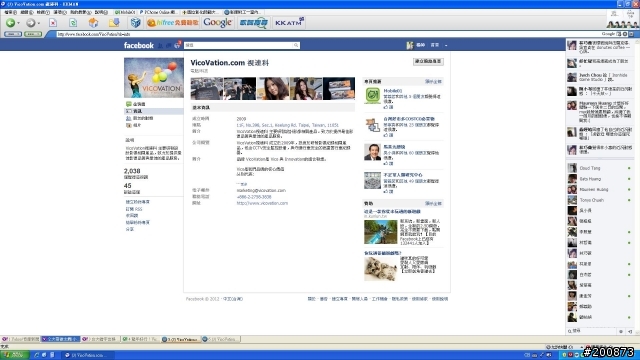Switch to the PChome Online bookmark tab
Screen dimensions: 640x360
[158, 12]
